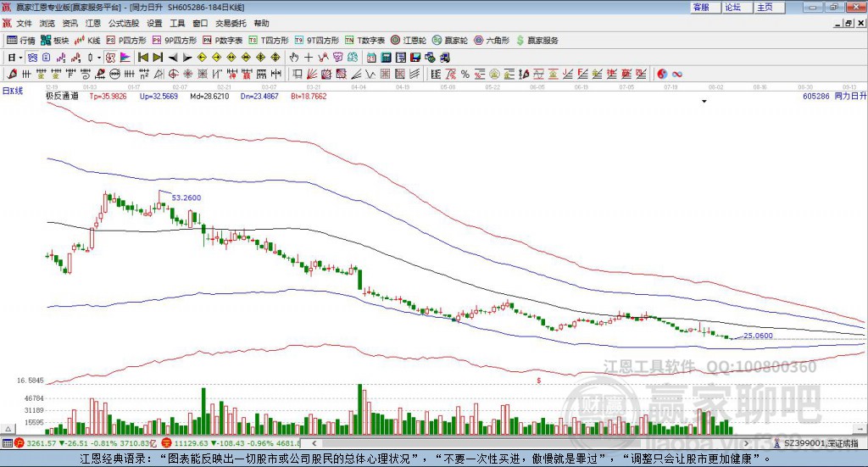Viewport: 868px width, 467px height.
Task: Open the 帮助 menu
Action: click(x=261, y=23)
